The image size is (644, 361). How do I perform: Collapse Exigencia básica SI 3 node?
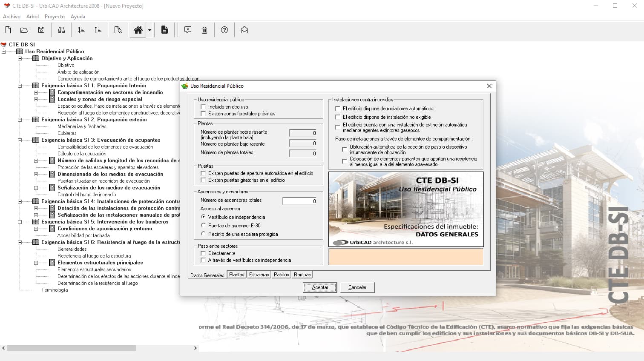click(x=20, y=140)
